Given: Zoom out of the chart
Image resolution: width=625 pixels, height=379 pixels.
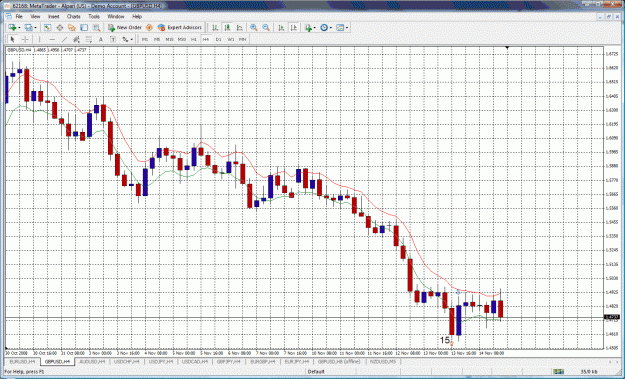Looking at the screenshot, I should (x=266, y=27).
